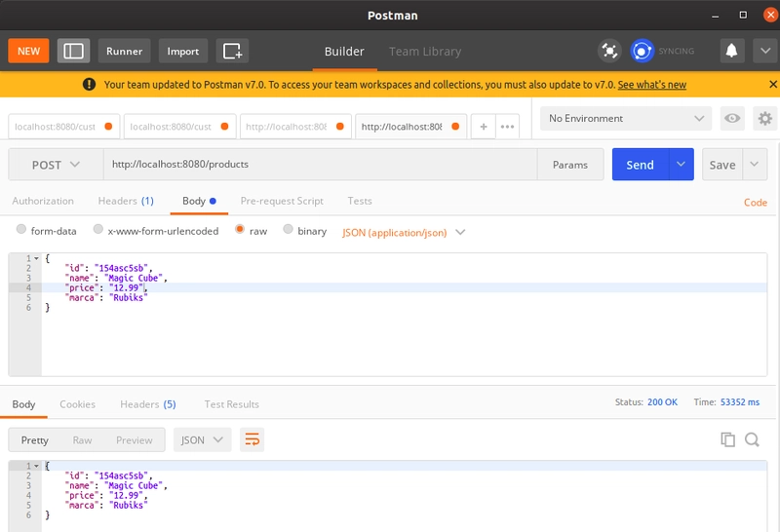Click the request URL field
The height and width of the screenshot is (532, 780).
click(x=321, y=165)
